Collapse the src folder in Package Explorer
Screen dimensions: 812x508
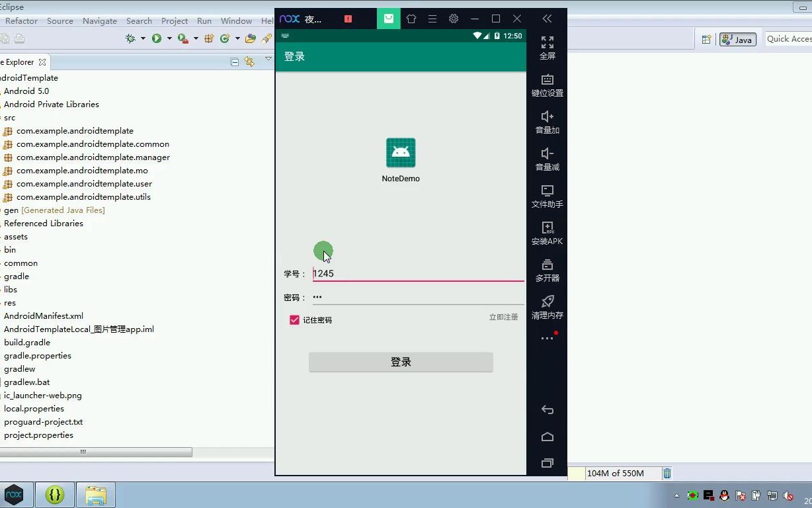tap(2, 117)
